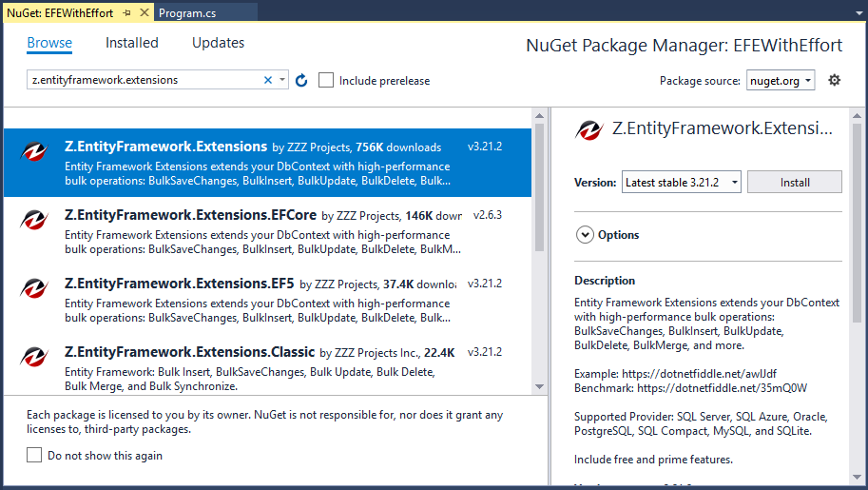Pin the NuGet: EFEWithEffort tab
Viewport: 868px width, 490px height.
pos(127,12)
